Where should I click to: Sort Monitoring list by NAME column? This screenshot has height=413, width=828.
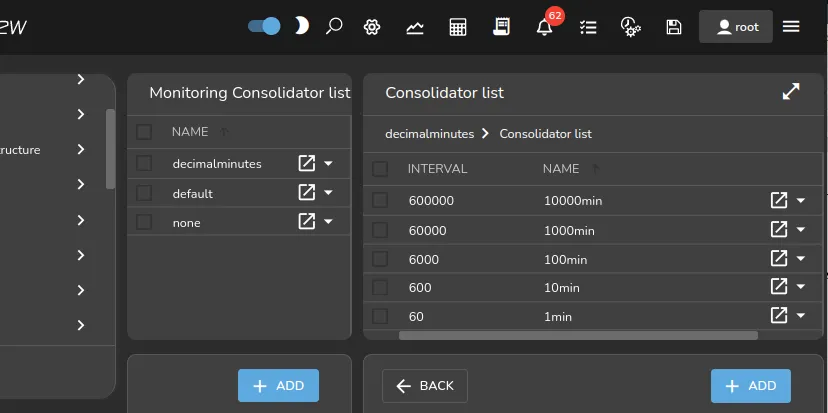pos(190,132)
